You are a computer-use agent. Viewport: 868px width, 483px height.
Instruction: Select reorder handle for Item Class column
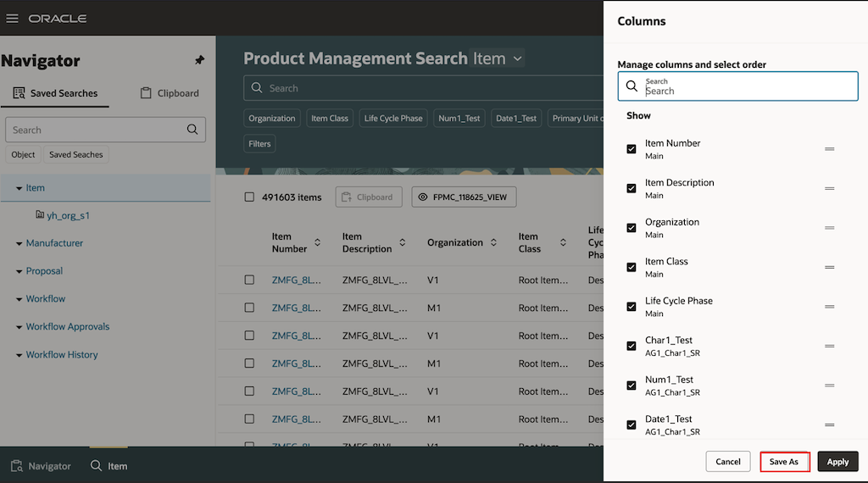(x=829, y=267)
